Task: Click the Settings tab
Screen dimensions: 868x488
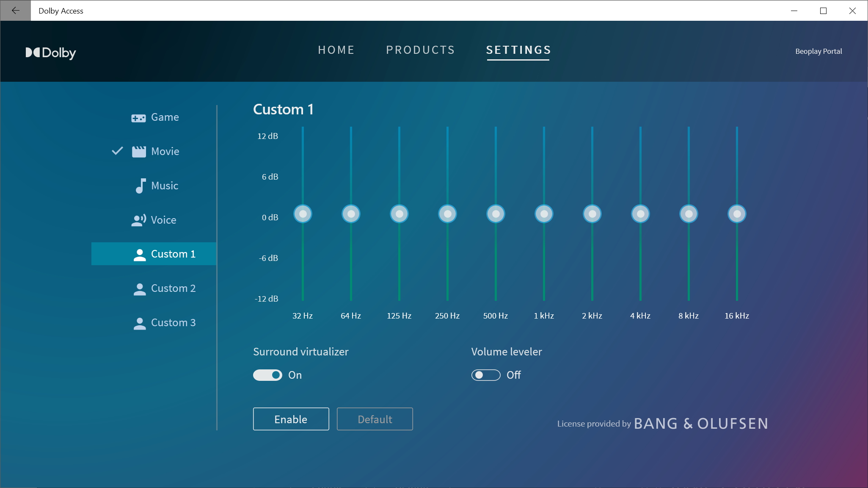Action: (x=518, y=50)
